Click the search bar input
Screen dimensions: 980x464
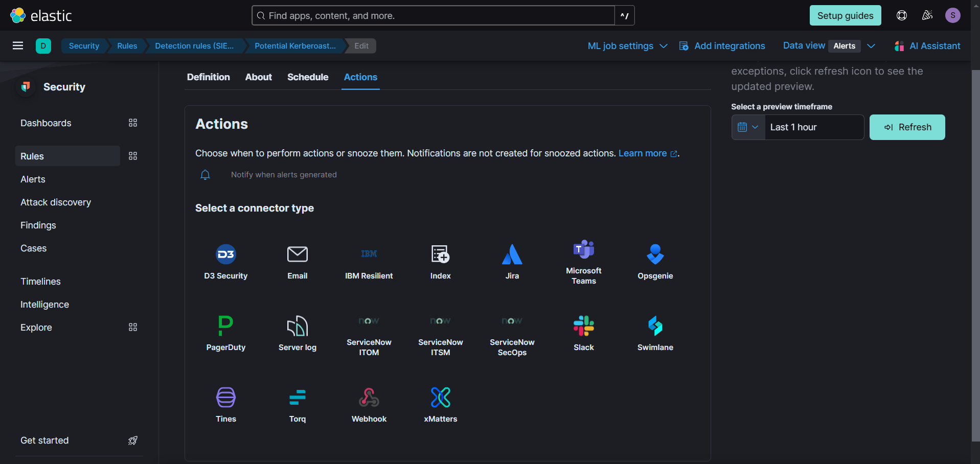click(434, 15)
